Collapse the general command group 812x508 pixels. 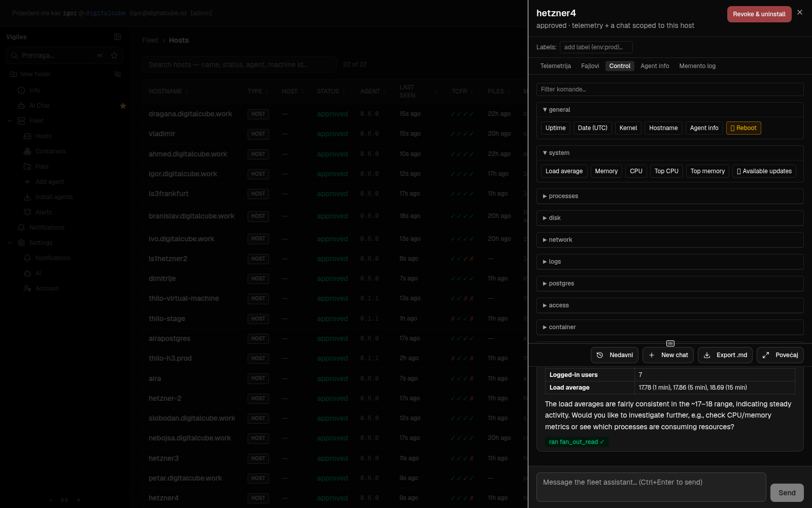(x=670, y=110)
